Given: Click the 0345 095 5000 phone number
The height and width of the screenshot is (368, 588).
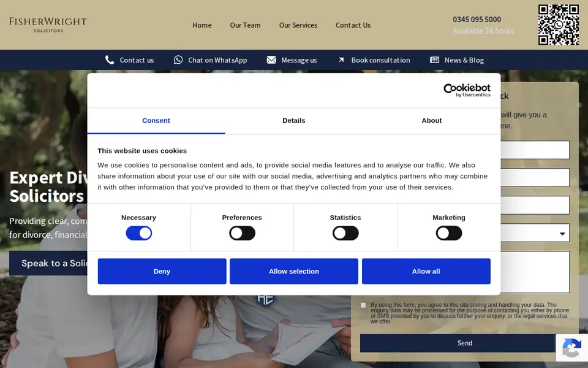Looking at the screenshot, I should [x=477, y=19].
